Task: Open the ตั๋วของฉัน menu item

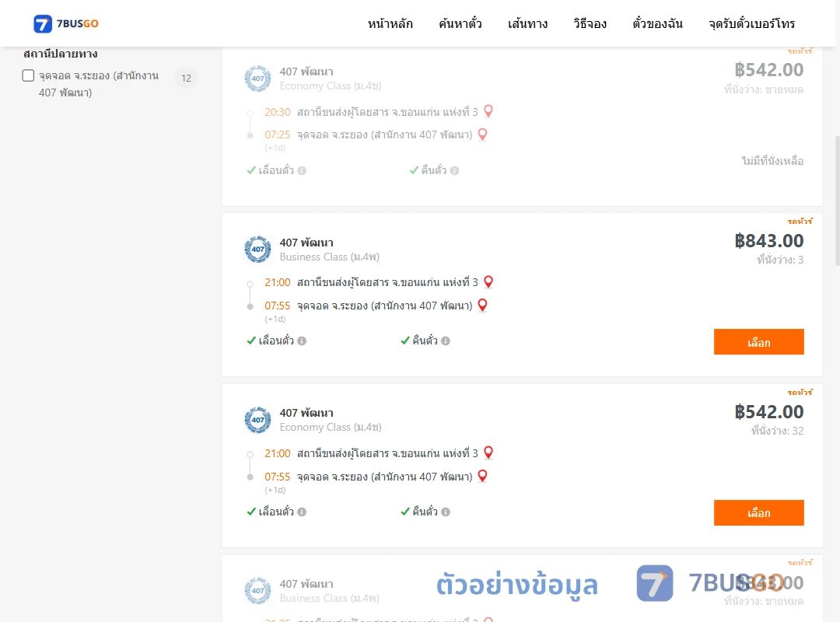Action: (657, 23)
